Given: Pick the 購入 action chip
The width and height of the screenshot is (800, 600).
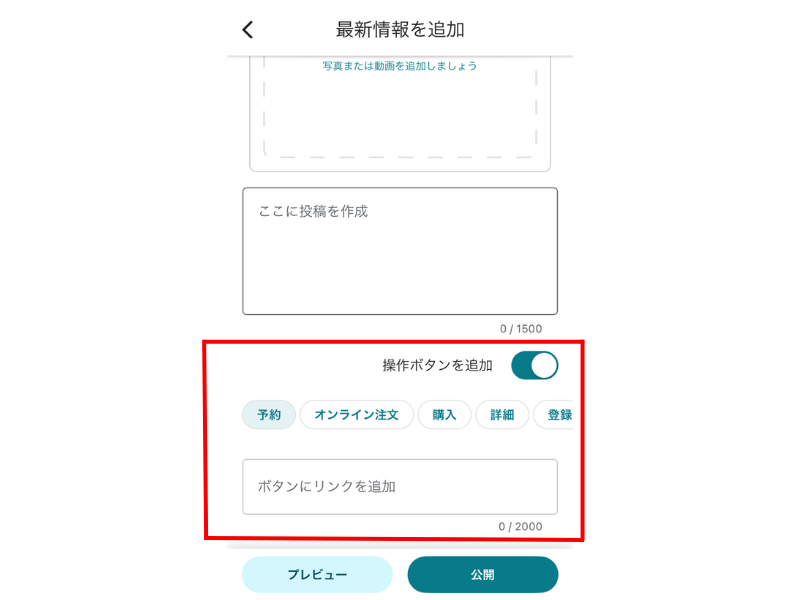Looking at the screenshot, I should click(444, 415).
